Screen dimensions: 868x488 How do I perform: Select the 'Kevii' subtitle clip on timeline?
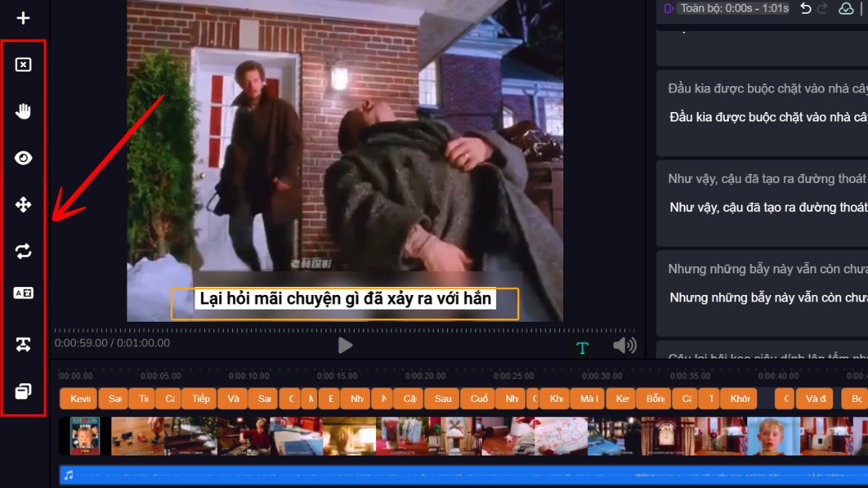pos(78,398)
